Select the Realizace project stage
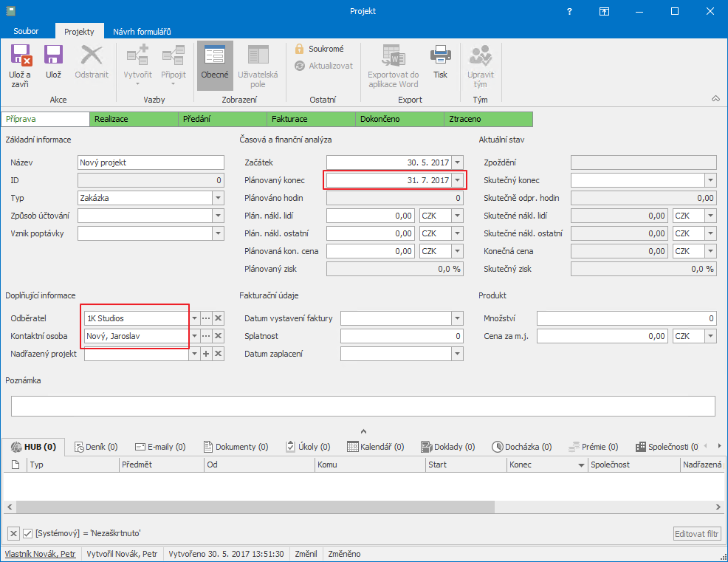This screenshot has width=728, height=562. tap(134, 119)
